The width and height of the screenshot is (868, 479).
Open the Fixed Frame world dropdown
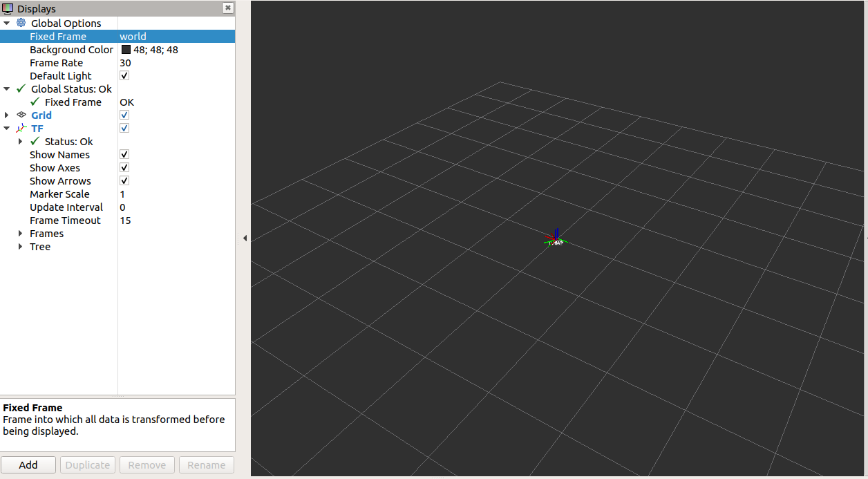point(176,36)
